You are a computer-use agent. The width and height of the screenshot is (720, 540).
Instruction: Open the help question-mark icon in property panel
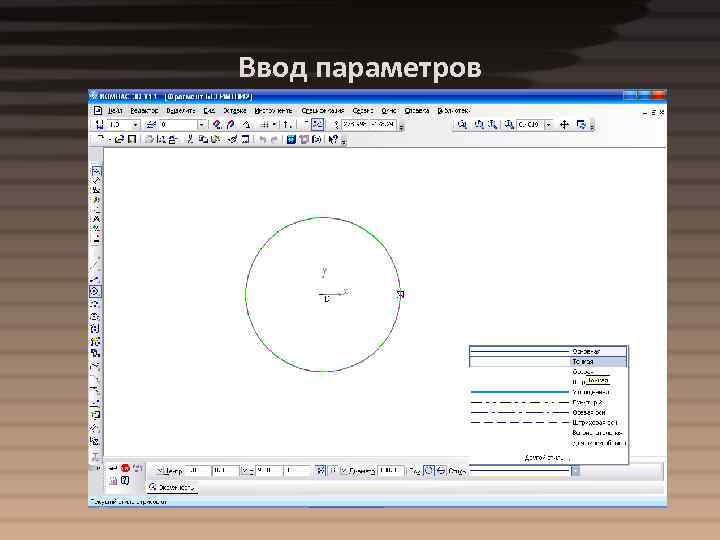click(x=125, y=480)
